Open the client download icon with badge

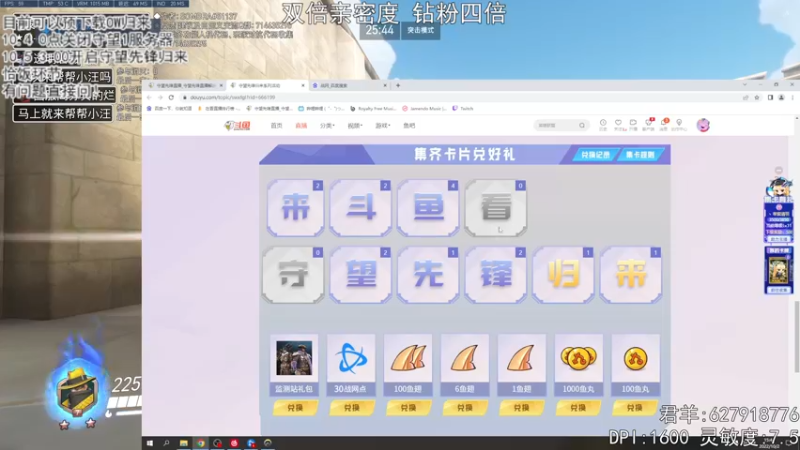coord(648,124)
